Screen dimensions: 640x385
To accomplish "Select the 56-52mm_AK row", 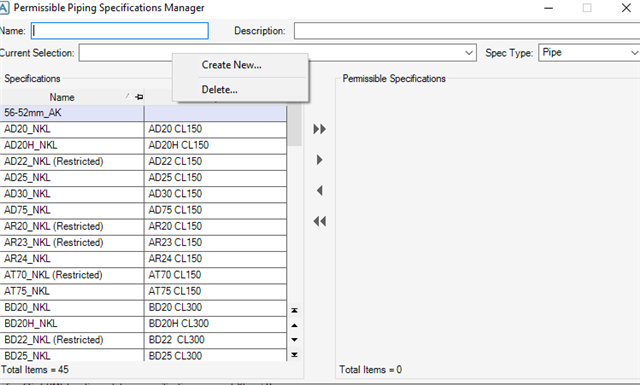I will coord(143,113).
